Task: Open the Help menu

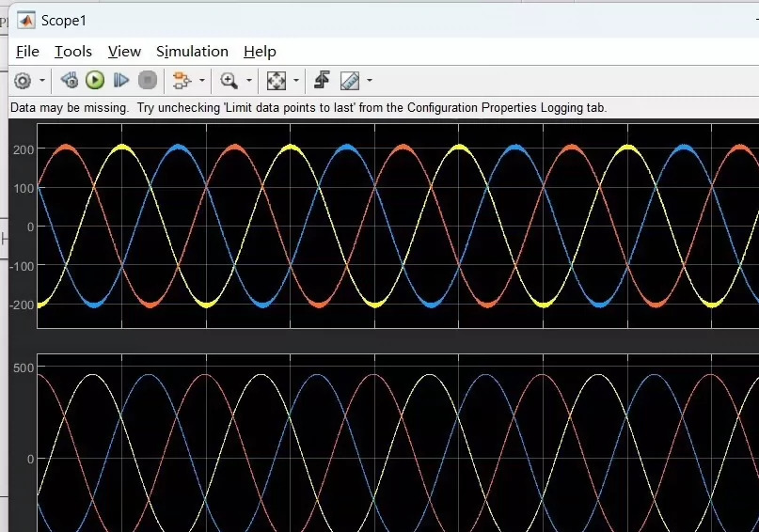Action: pos(260,52)
